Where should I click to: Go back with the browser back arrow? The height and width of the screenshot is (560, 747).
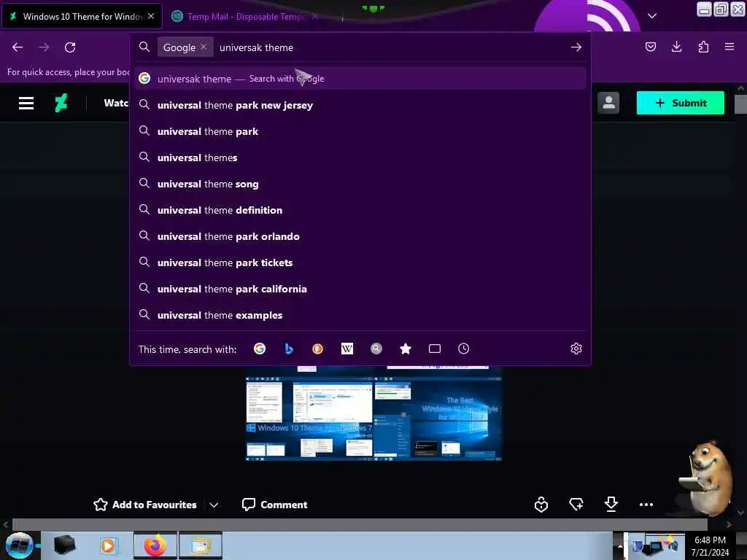[18, 47]
